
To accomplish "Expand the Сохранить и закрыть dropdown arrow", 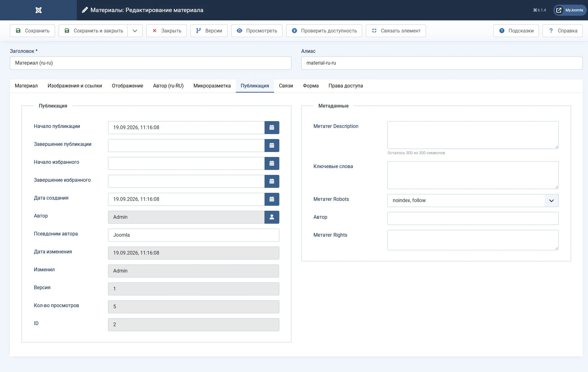I will 135,31.
